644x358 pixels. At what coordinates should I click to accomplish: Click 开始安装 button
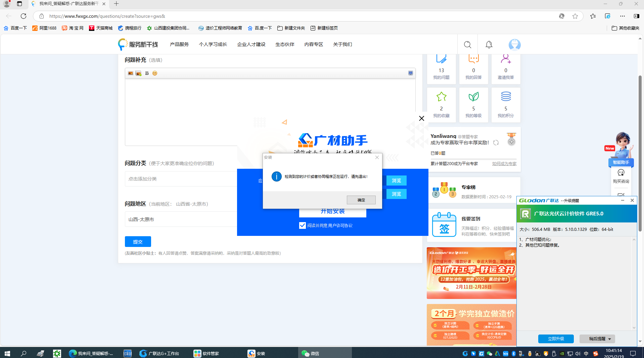coord(332,211)
